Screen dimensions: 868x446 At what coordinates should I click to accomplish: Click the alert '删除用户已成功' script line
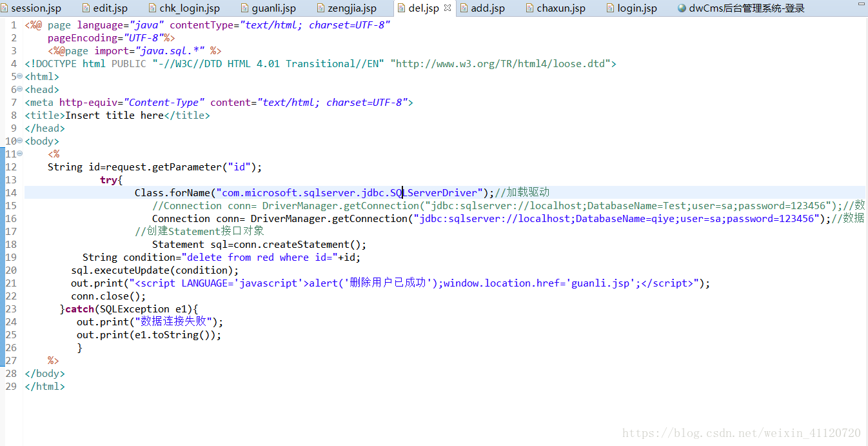[x=390, y=283]
